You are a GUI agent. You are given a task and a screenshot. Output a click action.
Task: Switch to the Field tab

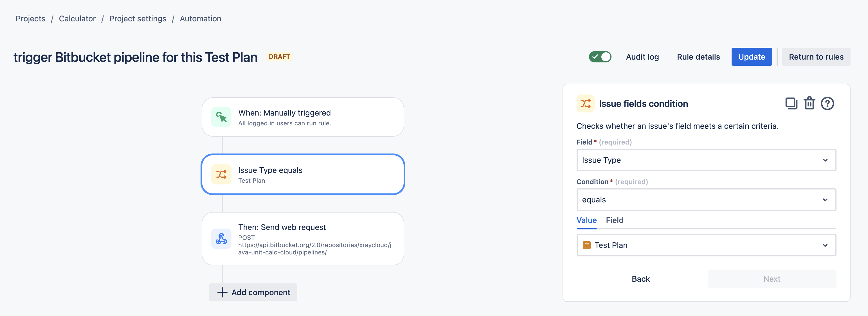[x=615, y=220]
